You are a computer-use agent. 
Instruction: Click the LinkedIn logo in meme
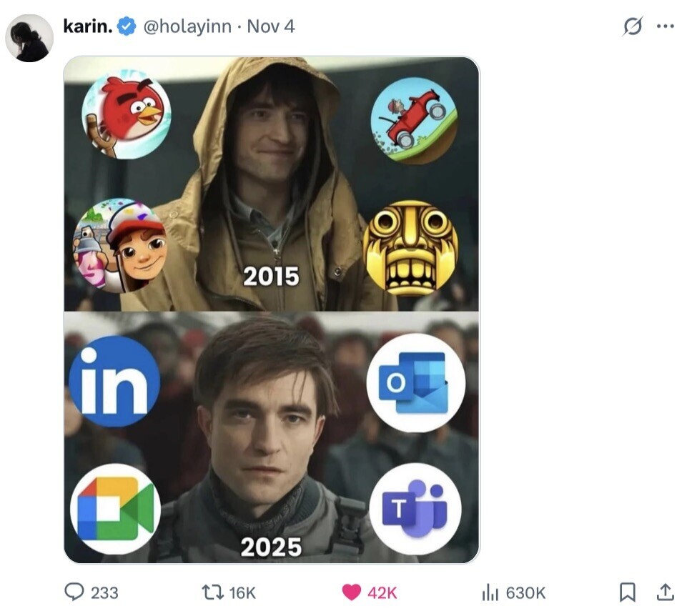pyautogui.click(x=114, y=381)
